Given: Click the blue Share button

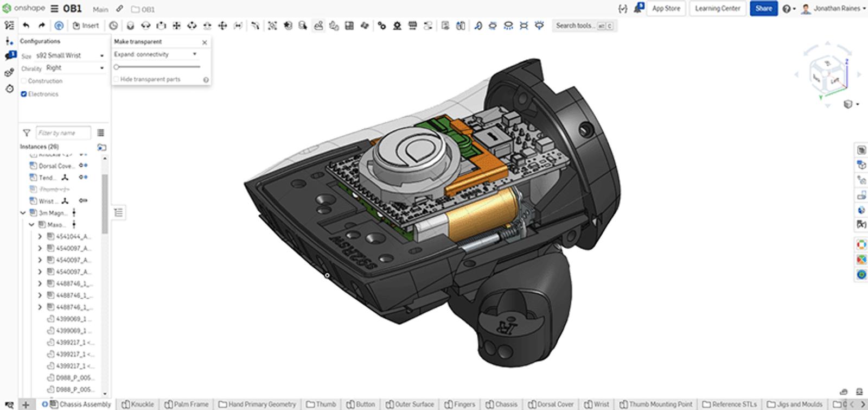Looking at the screenshot, I should click(763, 9).
